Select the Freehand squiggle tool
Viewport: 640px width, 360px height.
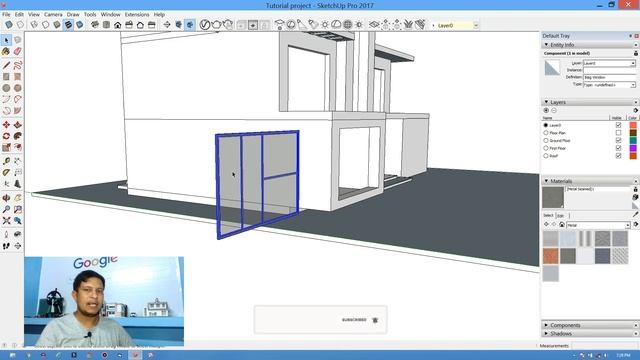[18, 65]
